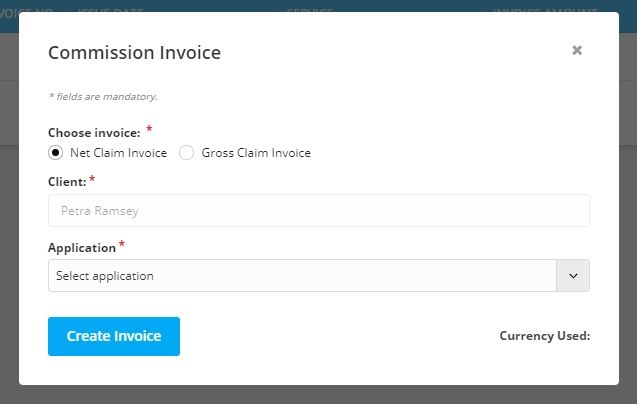The image size is (637, 404).
Task: Click the dimmed backdrop below the dialog
Action: (318, 395)
